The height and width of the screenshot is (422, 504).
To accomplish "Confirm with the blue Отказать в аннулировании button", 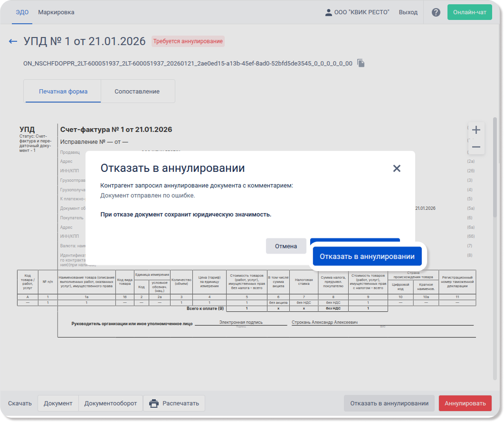I will click(367, 256).
